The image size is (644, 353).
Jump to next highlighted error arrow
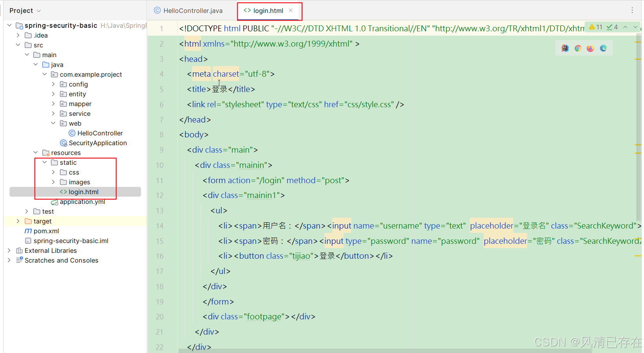pyautogui.click(x=635, y=27)
